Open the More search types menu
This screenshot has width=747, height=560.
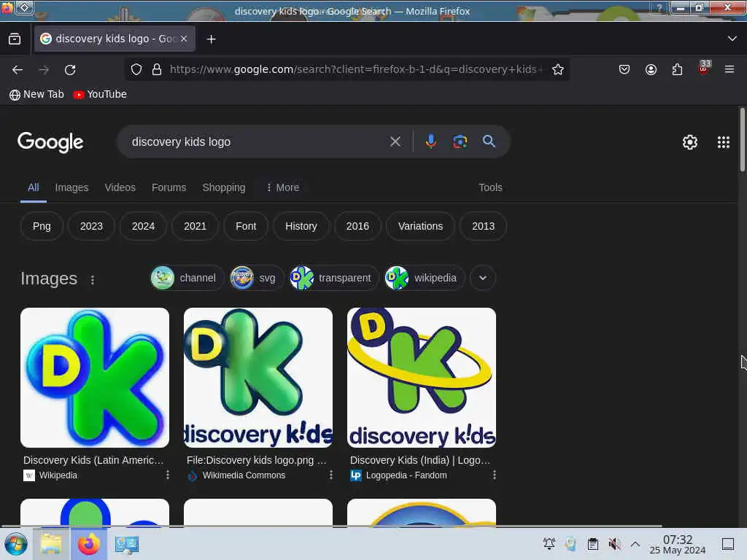point(283,187)
